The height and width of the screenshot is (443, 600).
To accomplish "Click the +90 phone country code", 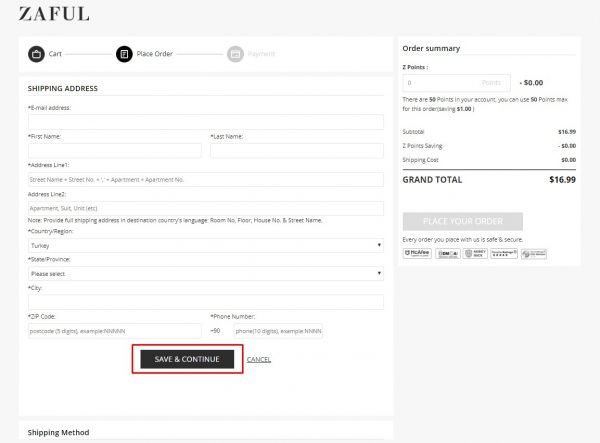I will click(x=215, y=331).
